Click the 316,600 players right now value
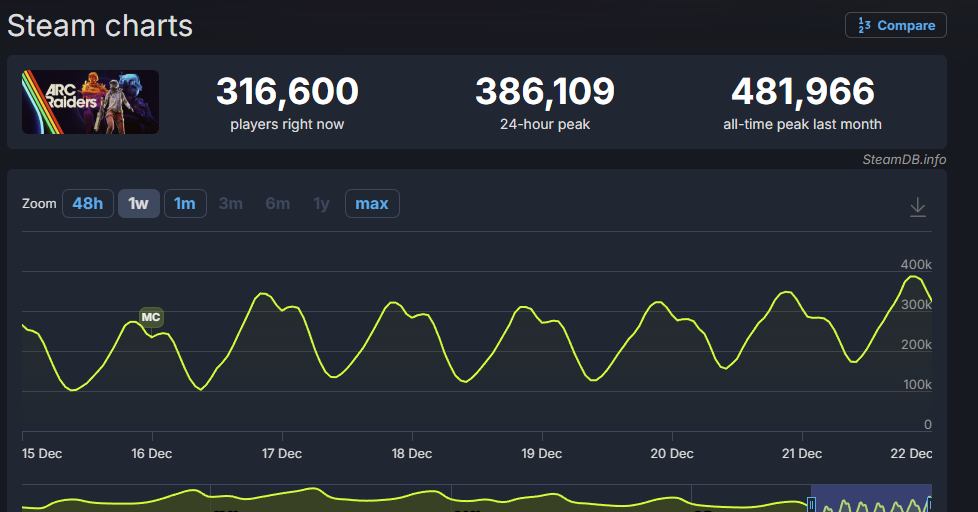The height and width of the screenshot is (512, 978). point(288,91)
